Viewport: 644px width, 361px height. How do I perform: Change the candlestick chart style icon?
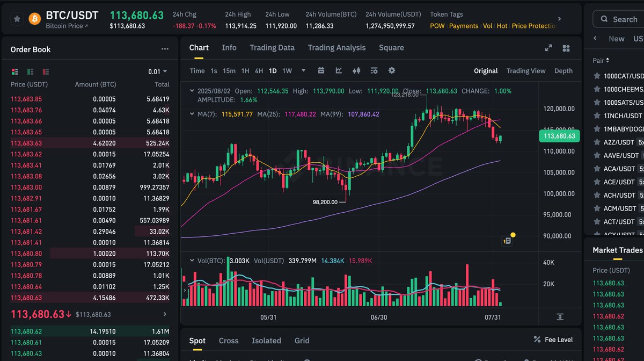tap(356, 70)
